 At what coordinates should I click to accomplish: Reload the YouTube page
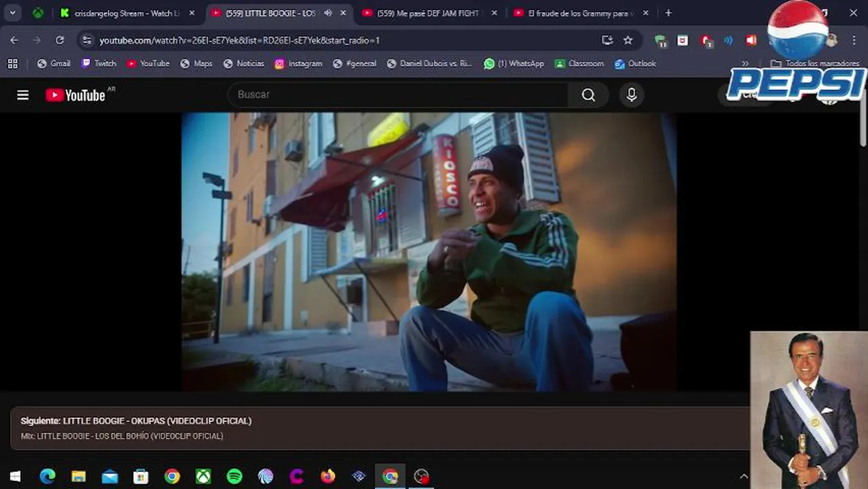(x=60, y=40)
